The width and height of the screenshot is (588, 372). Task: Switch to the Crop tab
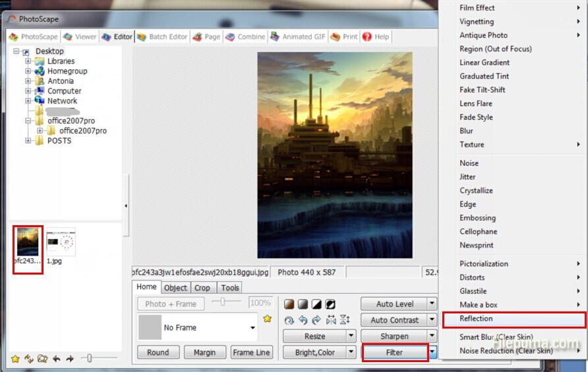[x=202, y=288]
